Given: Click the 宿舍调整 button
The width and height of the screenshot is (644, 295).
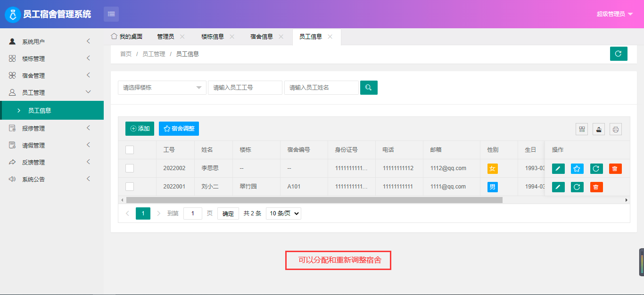Looking at the screenshot, I should [179, 129].
